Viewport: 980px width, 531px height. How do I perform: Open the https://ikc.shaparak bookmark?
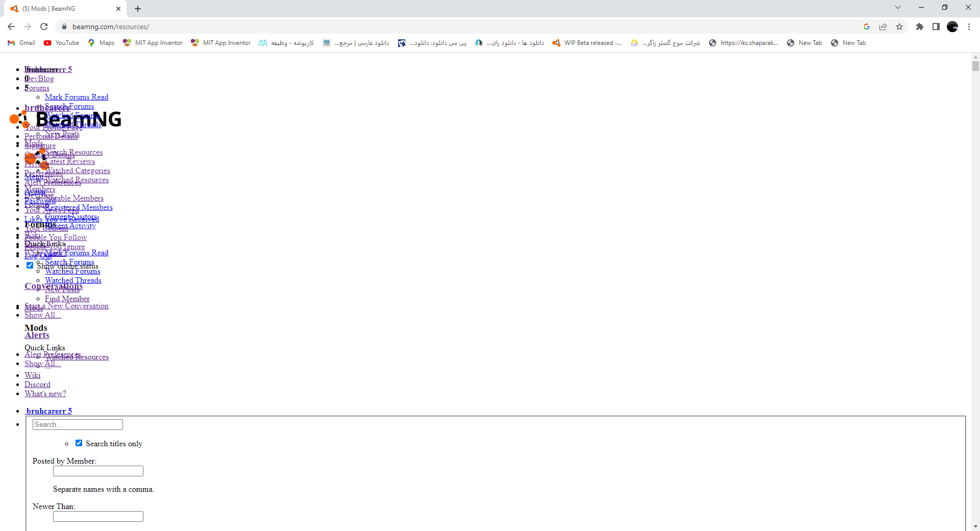pyautogui.click(x=744, y=43)
